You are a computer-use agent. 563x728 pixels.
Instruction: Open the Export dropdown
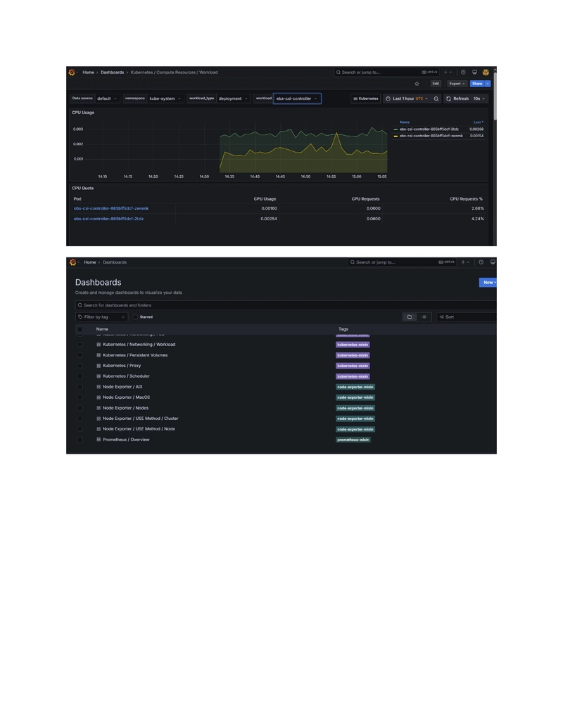pos(457,84)
